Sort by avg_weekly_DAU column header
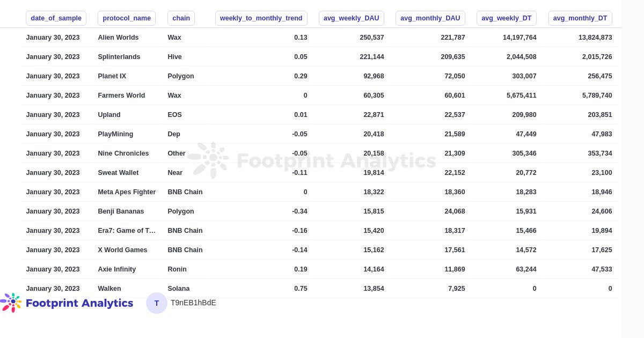644x338 pixels. pos(351,18)
